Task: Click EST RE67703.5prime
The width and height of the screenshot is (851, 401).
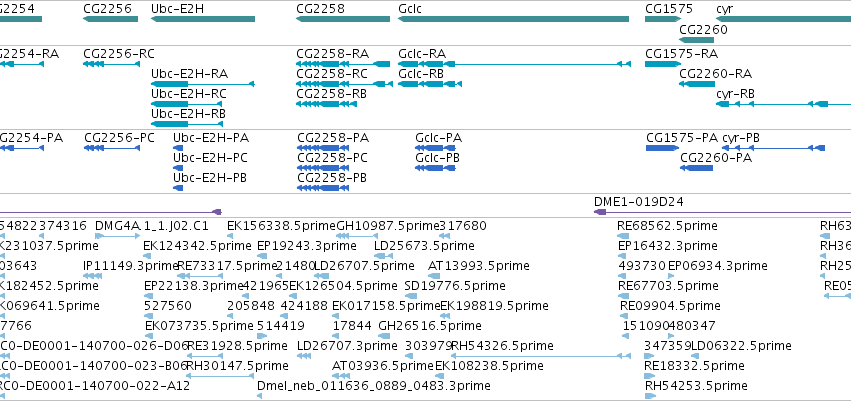Action: 623,296
